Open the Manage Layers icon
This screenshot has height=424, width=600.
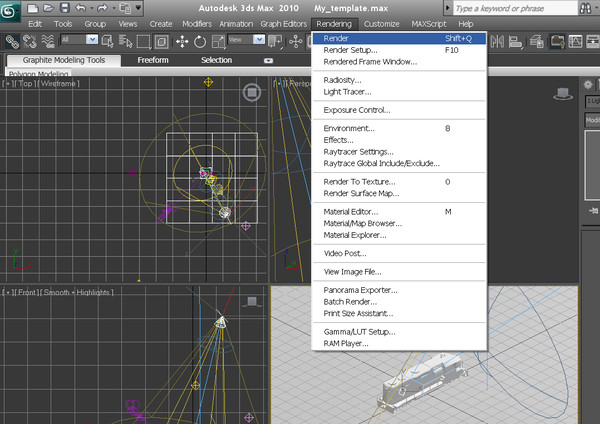pos(536,41)
